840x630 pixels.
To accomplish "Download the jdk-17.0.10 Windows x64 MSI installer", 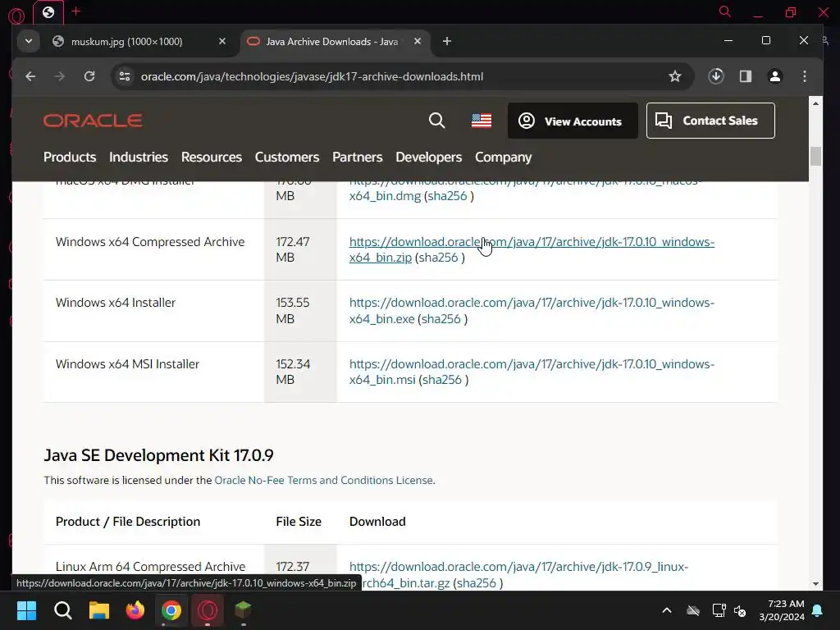I will (532, 364).
